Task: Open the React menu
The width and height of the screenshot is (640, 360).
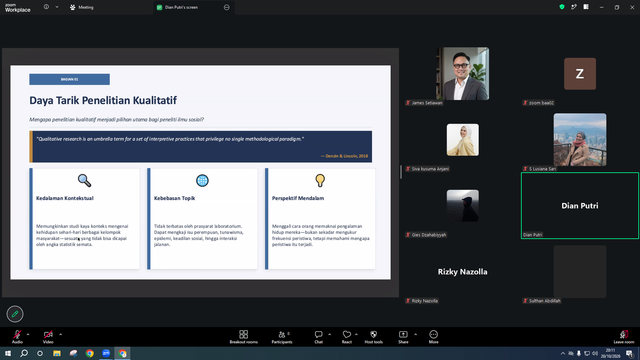Action: (347, 337)
